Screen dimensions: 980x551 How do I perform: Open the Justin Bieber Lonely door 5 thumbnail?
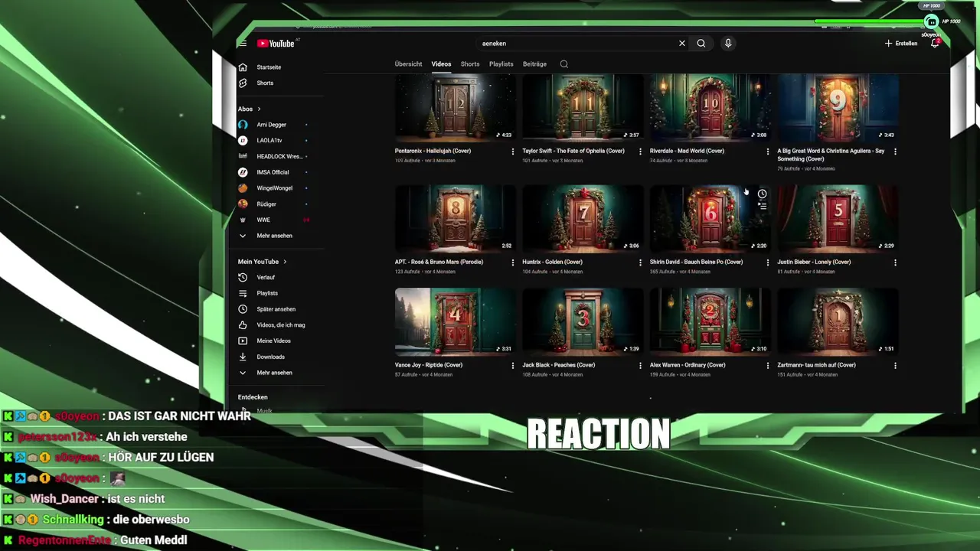point(838,219)
